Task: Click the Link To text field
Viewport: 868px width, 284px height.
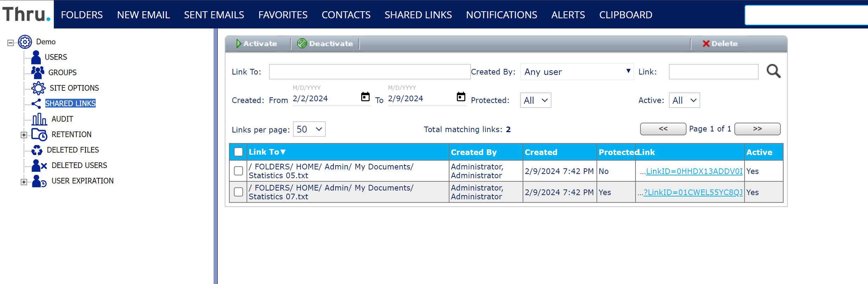Action: click(x=370, y=72)
